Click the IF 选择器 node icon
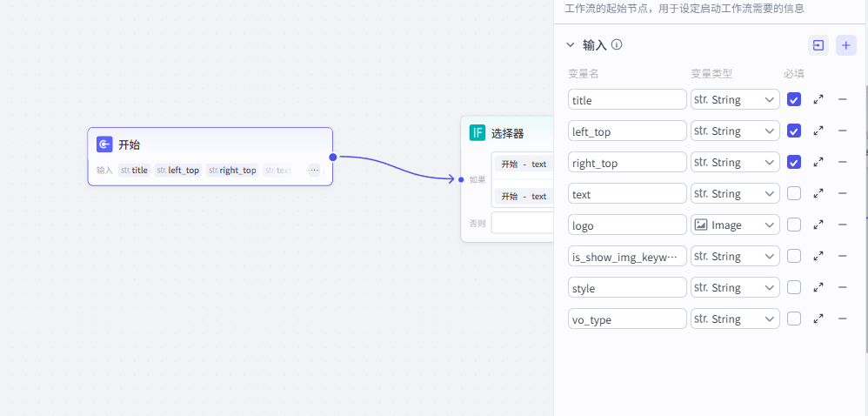Screen dimensions: 868x416 click(x=477, y=133)
